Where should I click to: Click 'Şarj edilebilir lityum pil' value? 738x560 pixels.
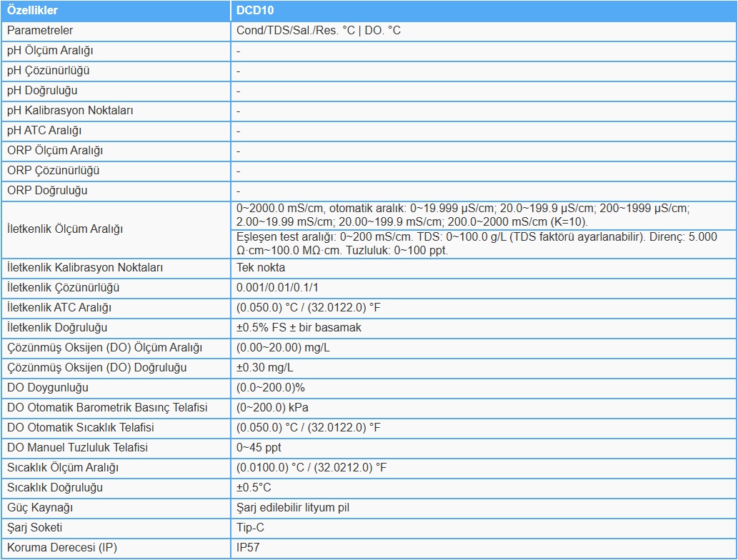coord(292,508)
